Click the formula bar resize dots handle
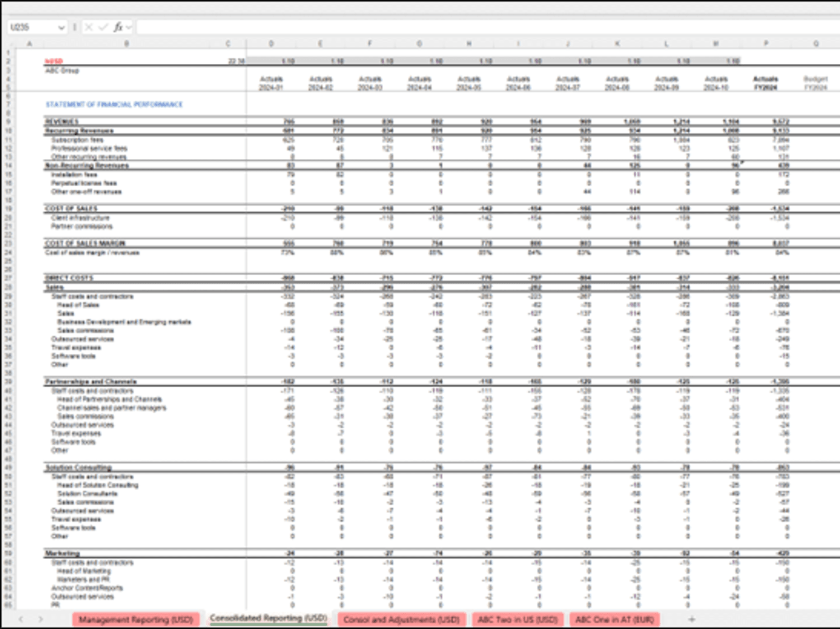 point(74,27)
